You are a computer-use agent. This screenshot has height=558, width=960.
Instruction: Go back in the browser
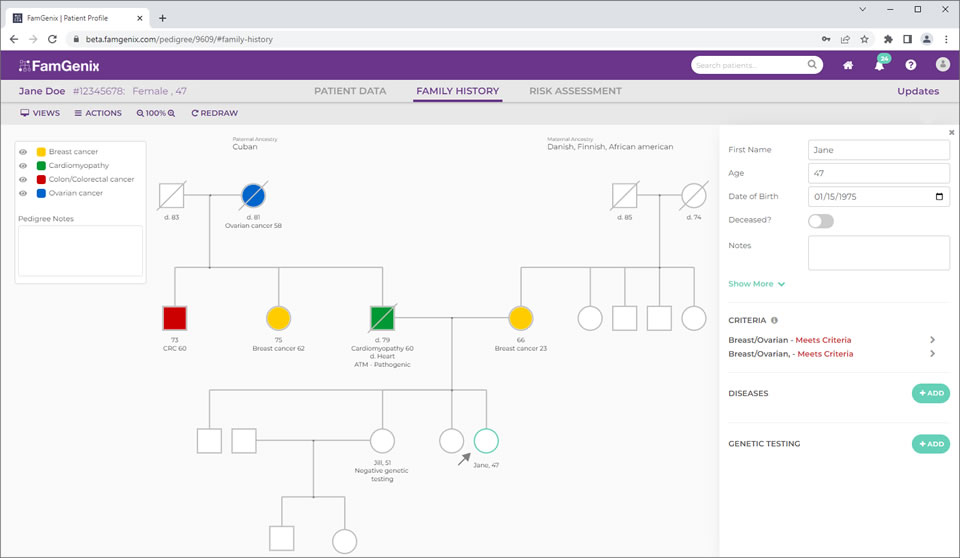tap(13, 39)
